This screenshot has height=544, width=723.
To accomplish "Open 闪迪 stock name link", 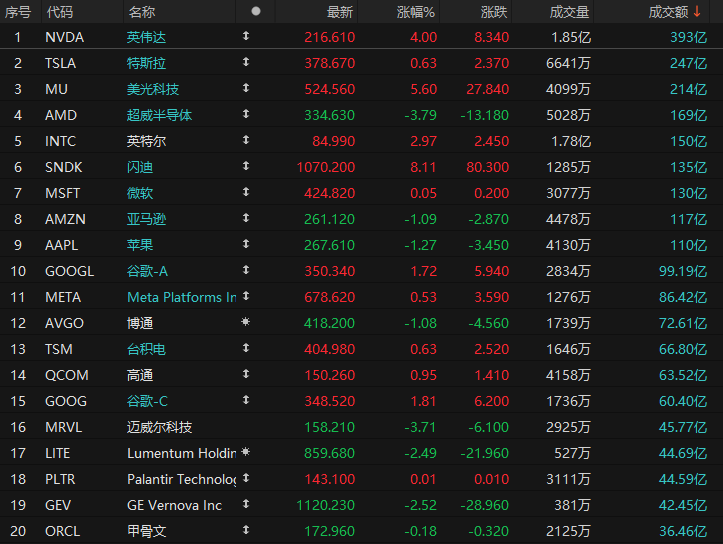I will point(140,167).
